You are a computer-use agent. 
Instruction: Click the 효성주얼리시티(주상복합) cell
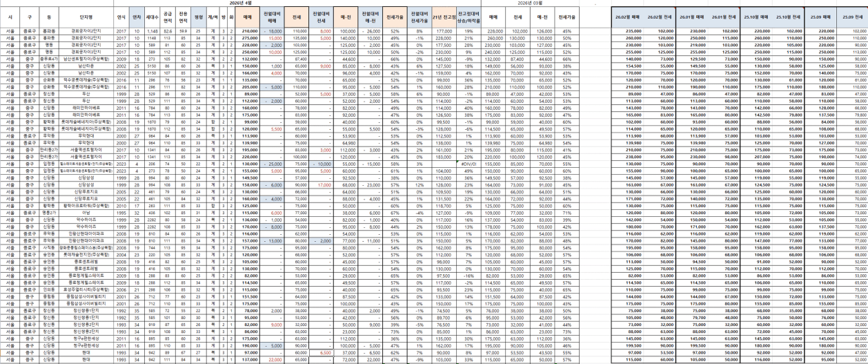[87, 290]
